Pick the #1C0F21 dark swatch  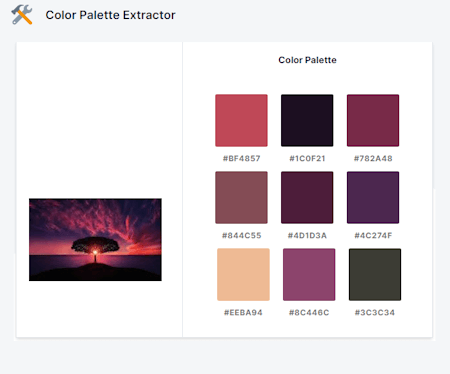click(x=307, y=120)
